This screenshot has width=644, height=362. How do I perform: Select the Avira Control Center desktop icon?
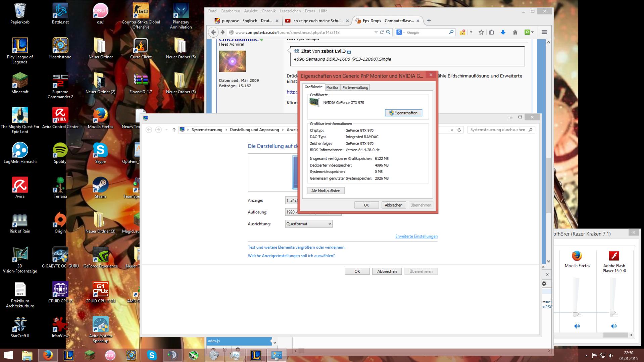pyautogui.click(x=60, y=118)
